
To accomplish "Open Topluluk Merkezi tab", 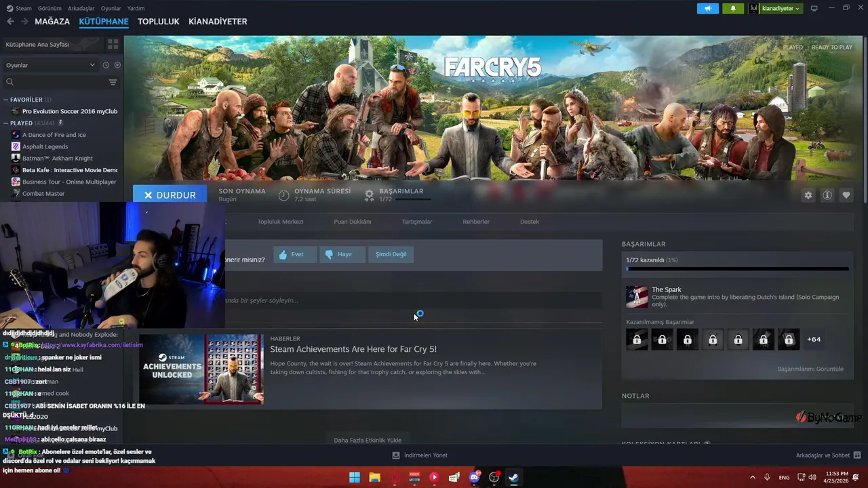I will pos(280,222).
